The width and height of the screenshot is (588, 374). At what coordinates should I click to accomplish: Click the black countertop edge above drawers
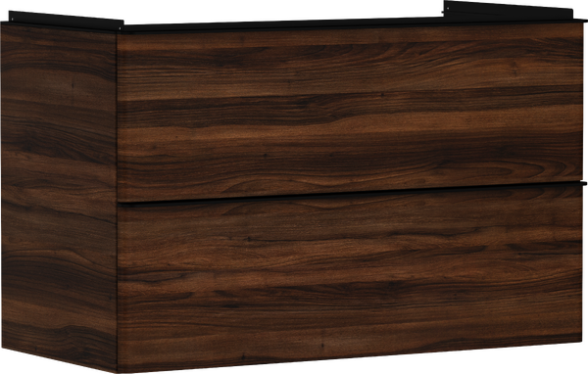(352, 25)
